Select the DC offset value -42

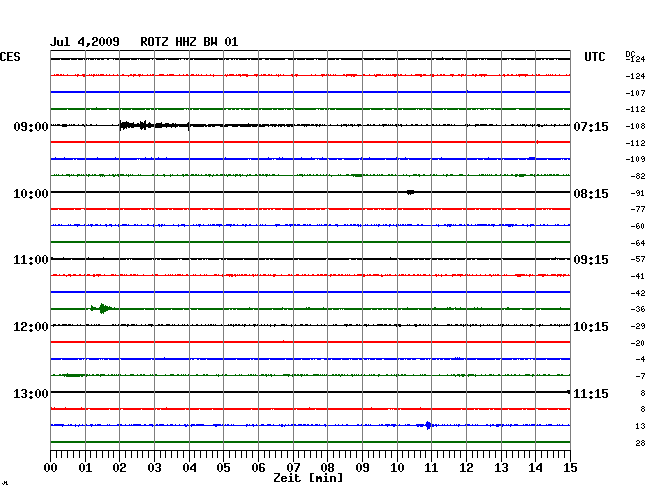pos(638,293)
